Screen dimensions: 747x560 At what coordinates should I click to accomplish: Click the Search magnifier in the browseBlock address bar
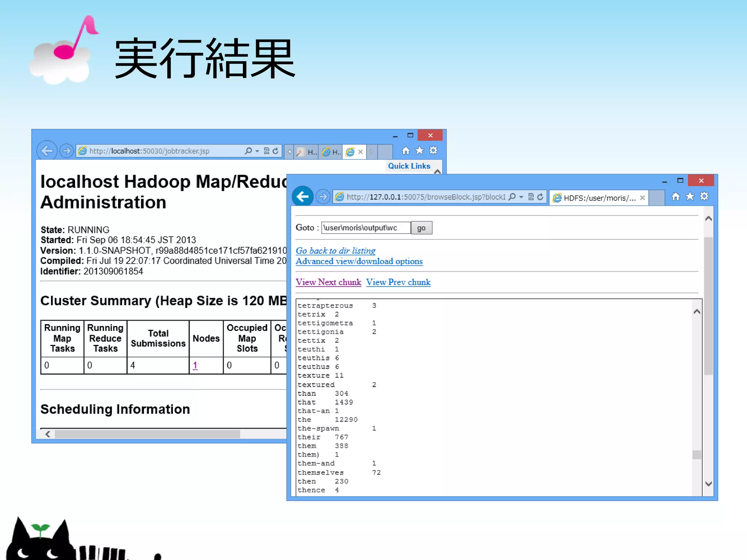click(512, 197)
